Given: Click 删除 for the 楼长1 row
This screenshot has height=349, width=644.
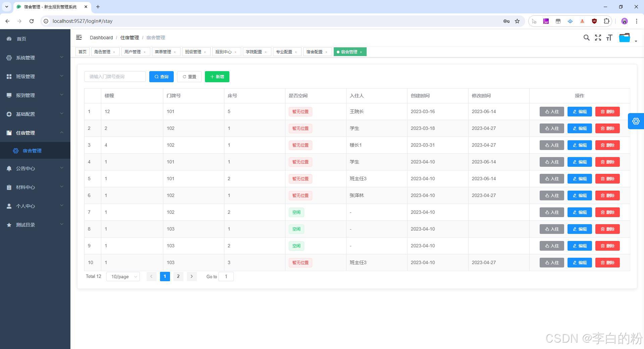Looking at the screenshot, I should (x=607, y=145).
